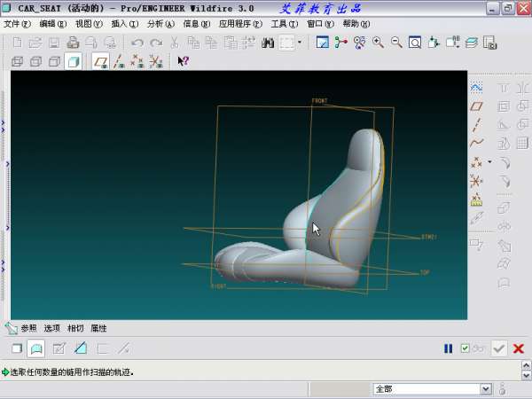The width and height of the screenshot is (532, 399).
Task: Open the 编辑(E) menu
Action: pos(52,24)
